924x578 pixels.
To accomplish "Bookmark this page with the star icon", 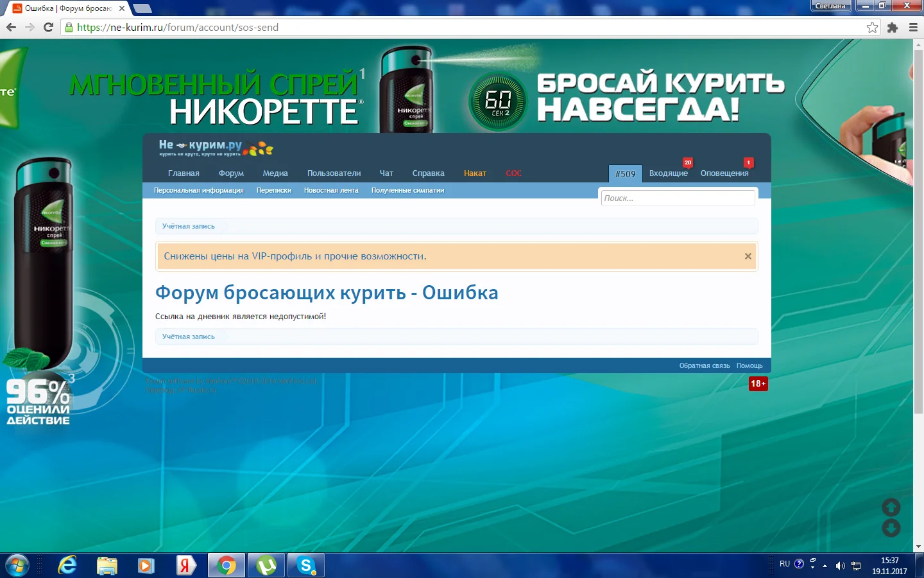I will pyautogui.click(x=872, y=27).
